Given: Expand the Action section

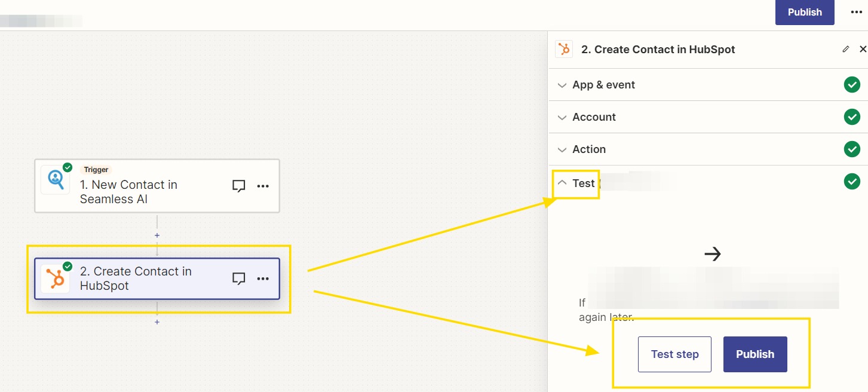Looking at the screenshot, I should 708,149.
